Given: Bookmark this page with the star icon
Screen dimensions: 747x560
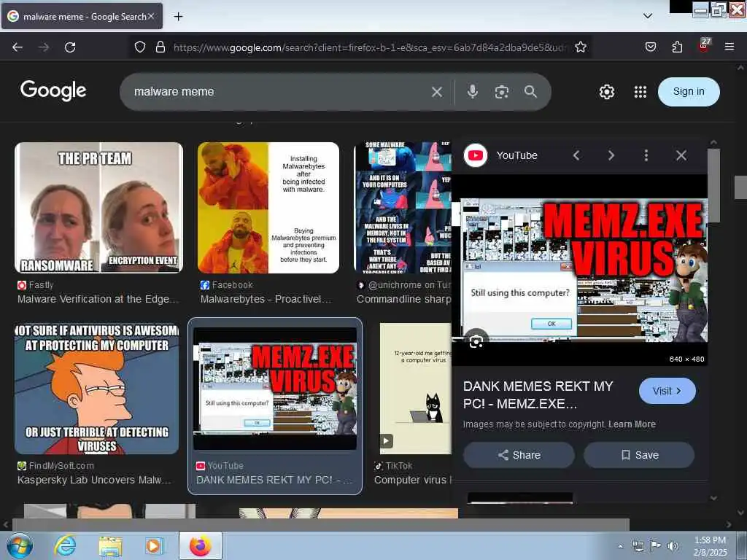Looking at the screenshot, I should pos(580,47).
